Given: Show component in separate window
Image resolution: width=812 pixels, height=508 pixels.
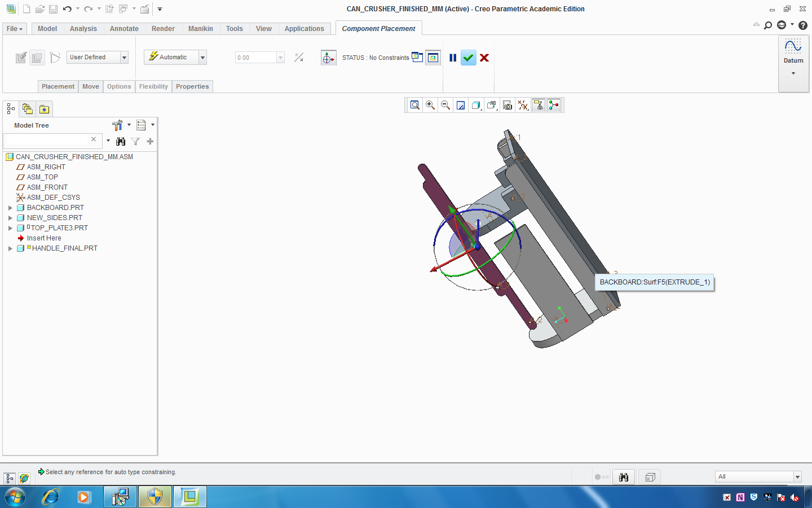Looking at the screenshot, I should point(417,57).
